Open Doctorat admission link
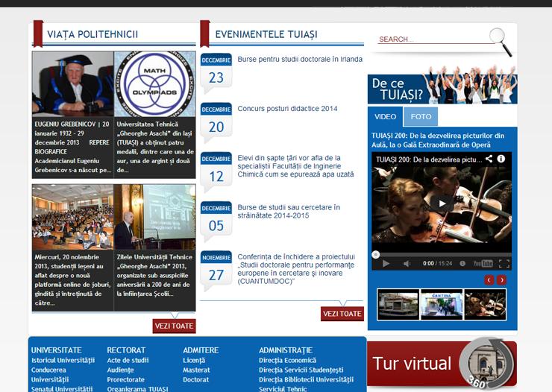This screenshot has width=552, height=392. coord(195,379)
